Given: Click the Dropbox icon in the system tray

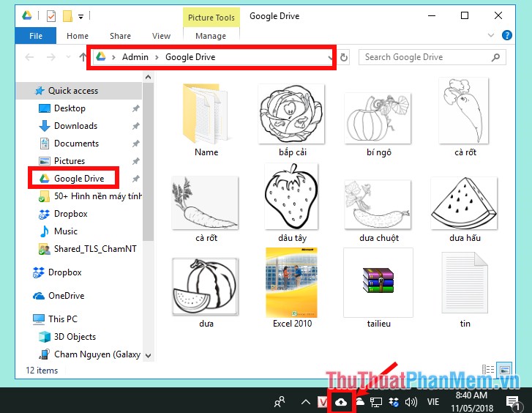Looking at the screenshot, I should (394, 402).
